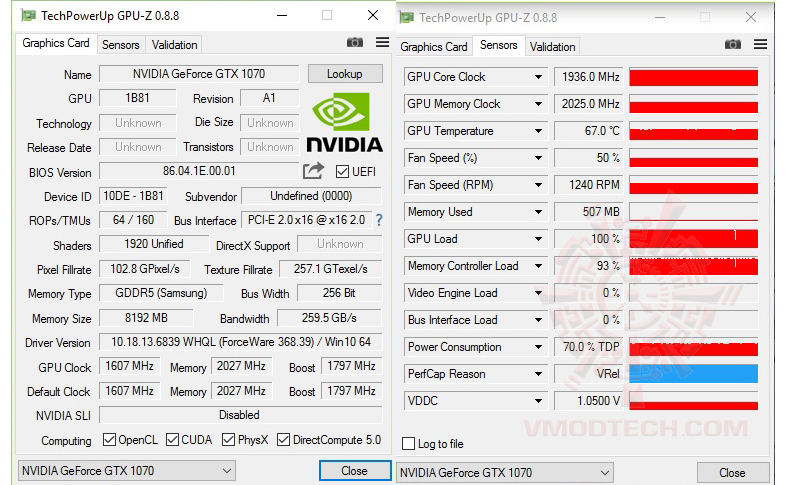
Task: Switch to the Validation tab in the right window
Action: click(553, 47)
